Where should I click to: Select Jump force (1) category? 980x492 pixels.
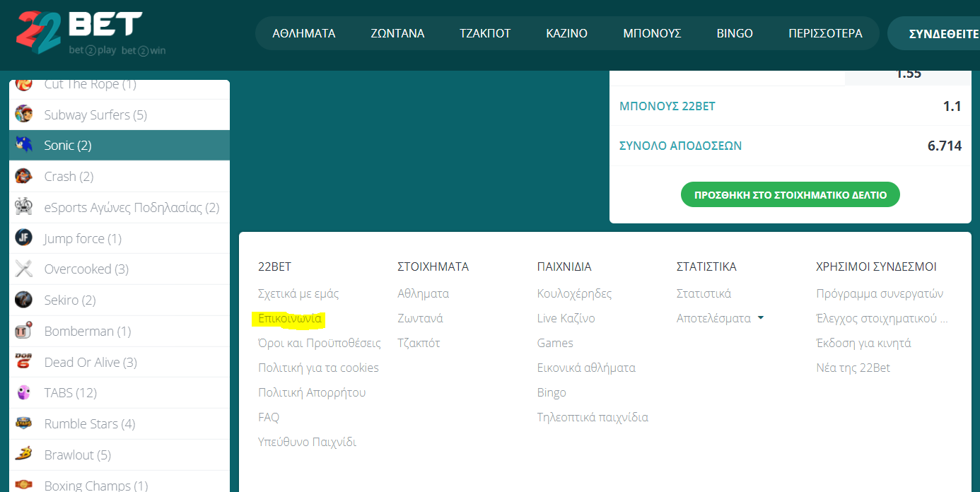pos(119,238)
